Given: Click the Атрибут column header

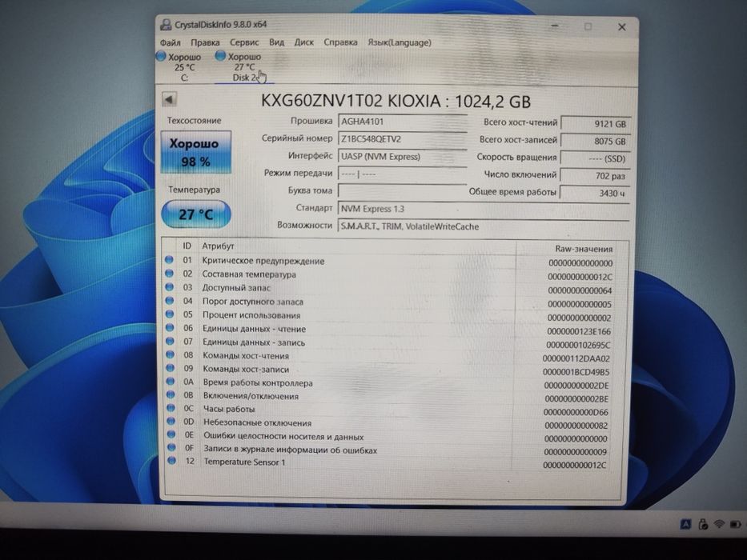Looking at the screenshot, I should tap(218, 246).
